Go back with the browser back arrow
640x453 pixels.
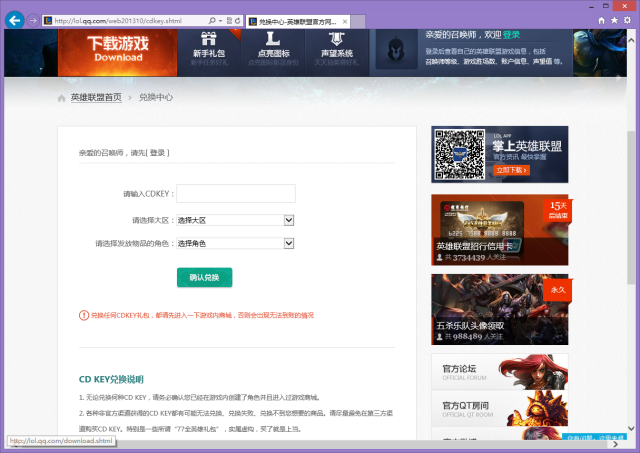[15, 20]
